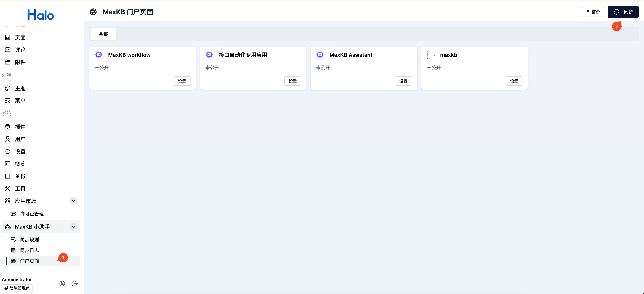Open 插件 plugins in sidebar

[20, 127]
